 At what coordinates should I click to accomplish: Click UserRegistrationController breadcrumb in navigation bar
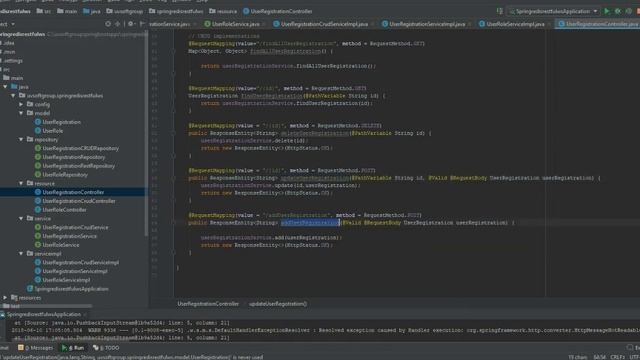click(278, 11)
